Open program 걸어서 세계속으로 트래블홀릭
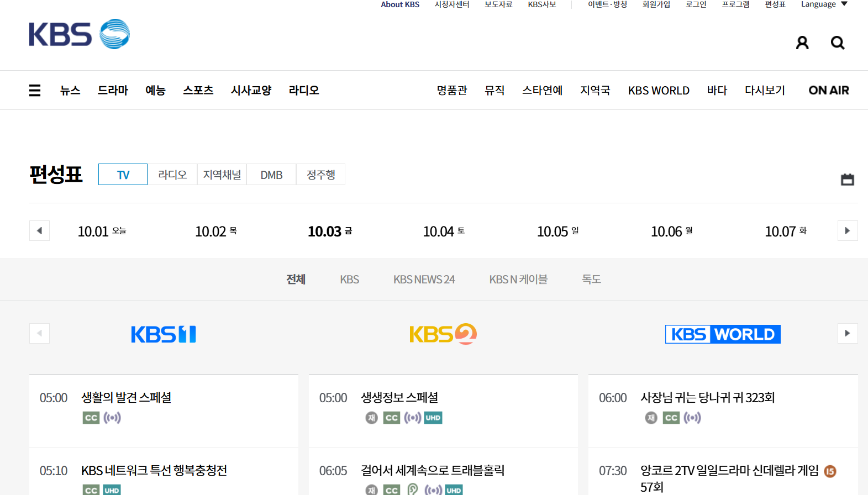 [433, 471]
